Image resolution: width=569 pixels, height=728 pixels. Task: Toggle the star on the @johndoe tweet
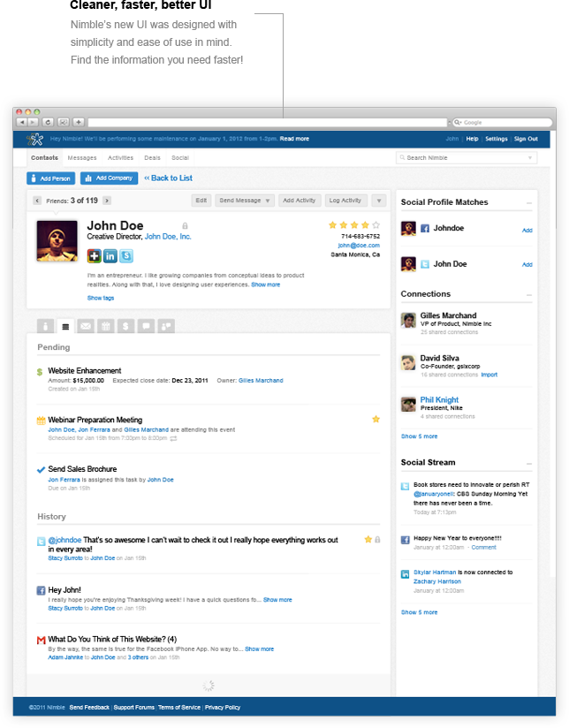point(368,540)
